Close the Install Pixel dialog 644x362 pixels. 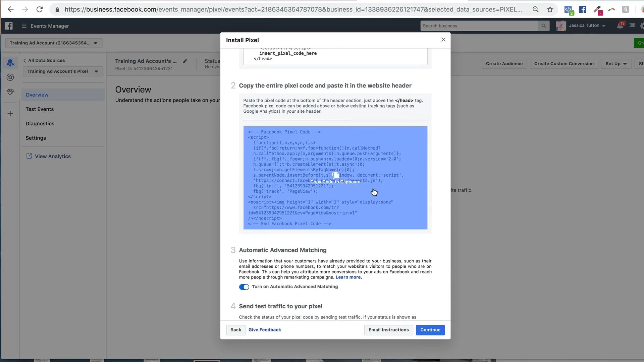coord(443,40)
